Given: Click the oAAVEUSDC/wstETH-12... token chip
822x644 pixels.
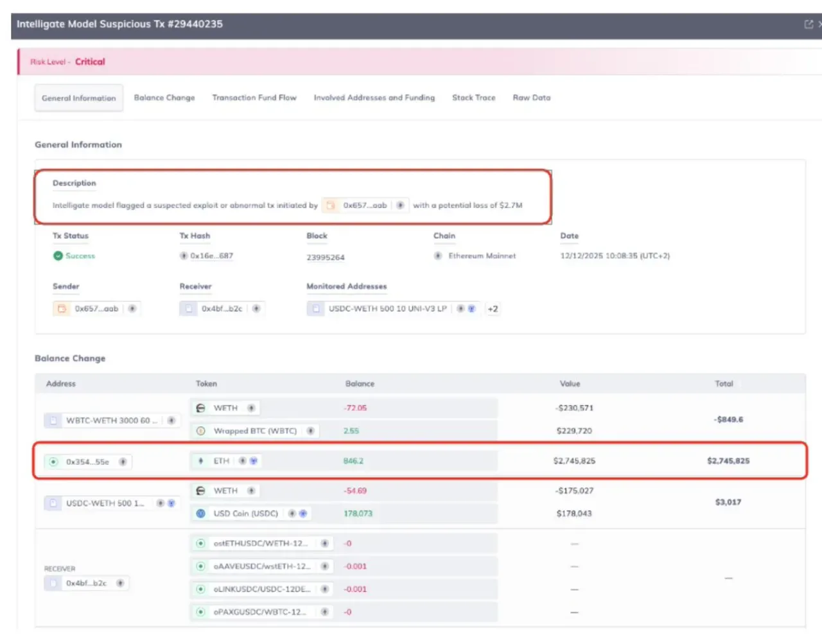Looking at the screenshot, I should [262, 566].
